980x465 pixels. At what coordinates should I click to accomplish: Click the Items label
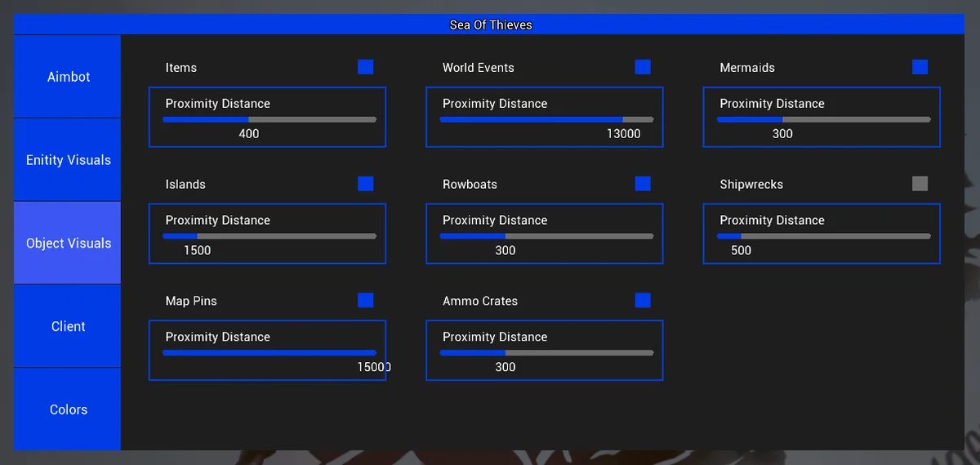(181, 68)
